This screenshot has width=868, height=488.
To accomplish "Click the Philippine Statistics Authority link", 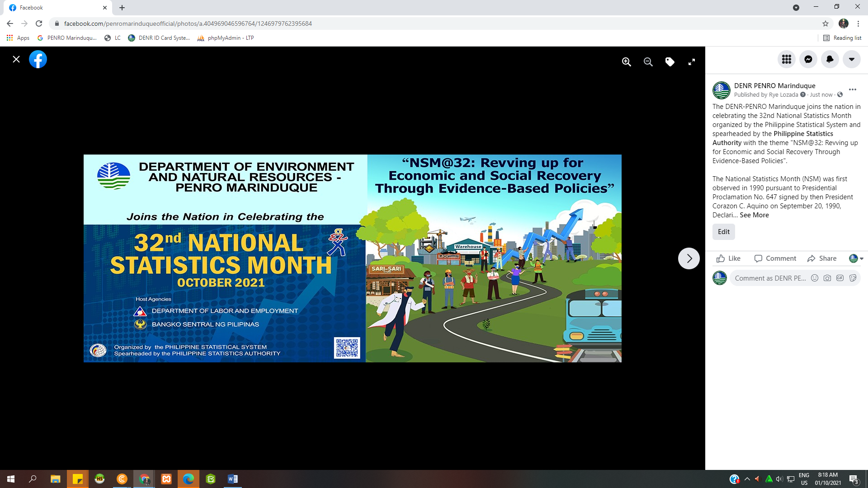I will [x=773, y=138].
